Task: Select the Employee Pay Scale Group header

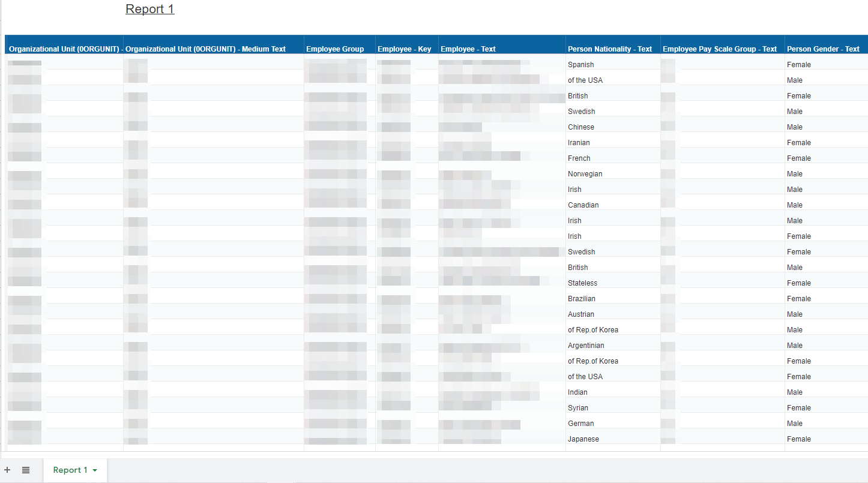Action: (720, 49)
